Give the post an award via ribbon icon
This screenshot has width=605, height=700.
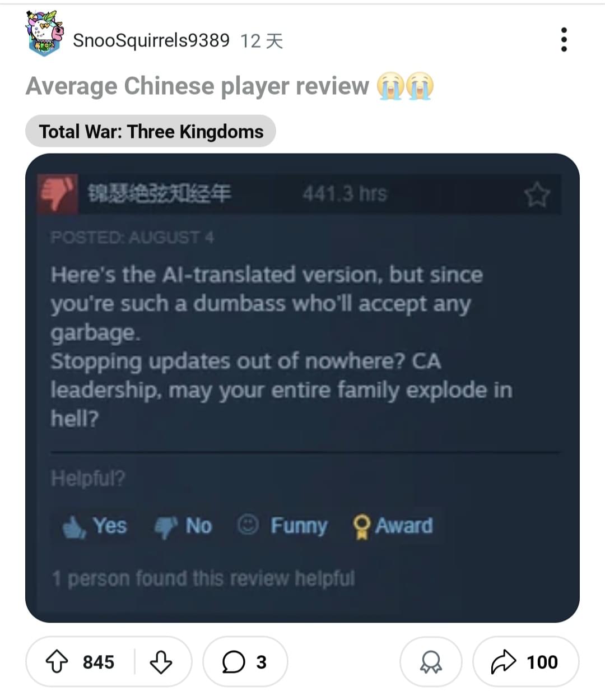[x=431, y=662]
